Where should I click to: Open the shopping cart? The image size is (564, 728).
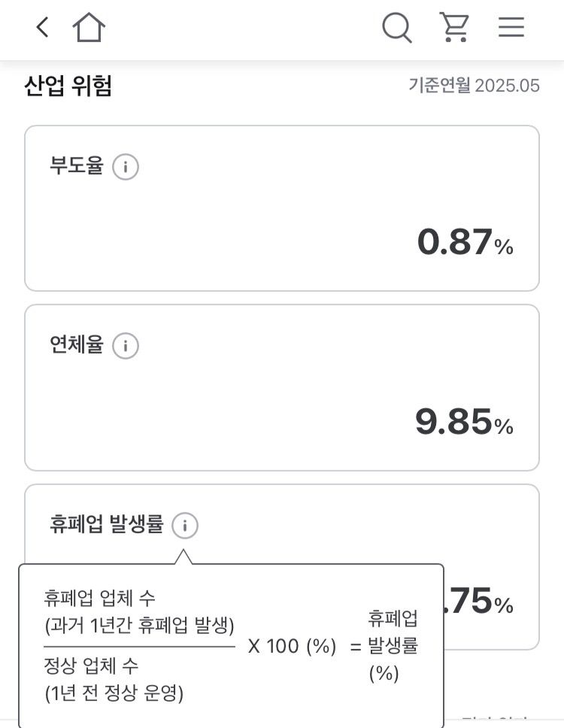454,28
